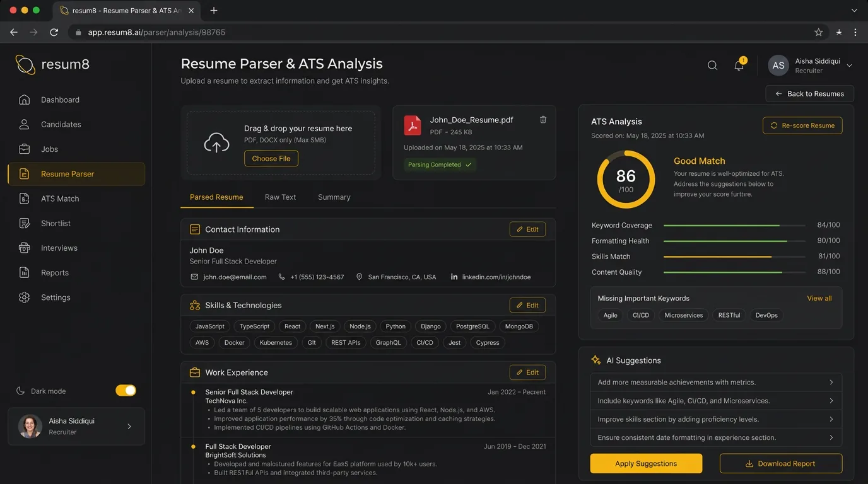The width and height of the screenshot is (868, 484).
Task: Click the Work Experience briefcase icon
Action: pos(195,372)
